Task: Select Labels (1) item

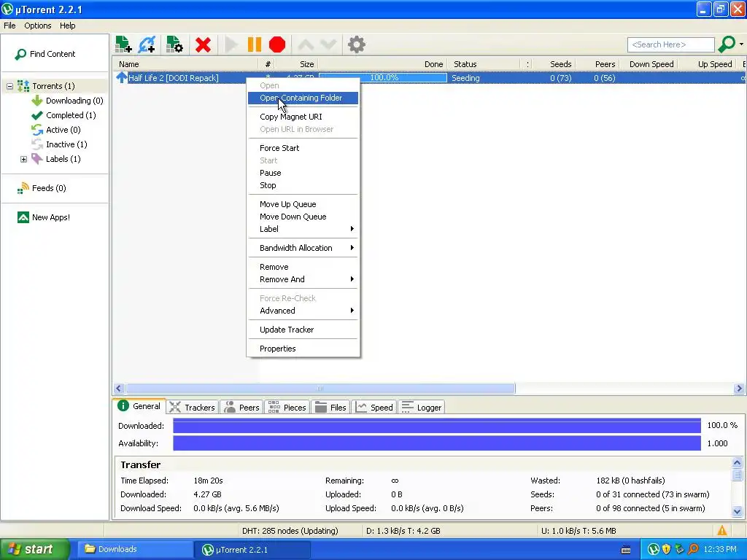Action: pyautogui.click(x=56, y=159)
